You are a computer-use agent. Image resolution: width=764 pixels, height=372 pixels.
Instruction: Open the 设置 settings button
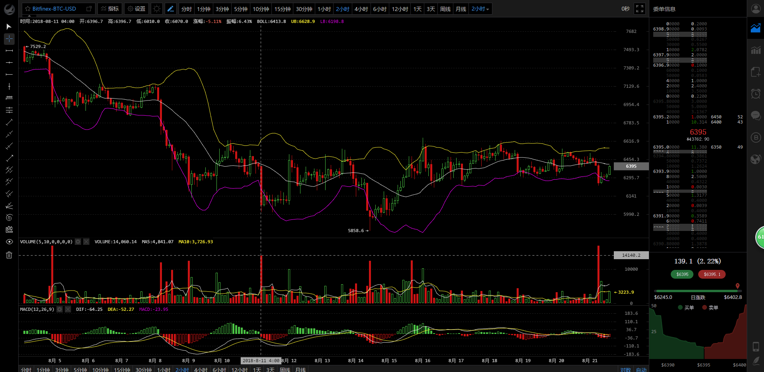[x=136, y=9]
